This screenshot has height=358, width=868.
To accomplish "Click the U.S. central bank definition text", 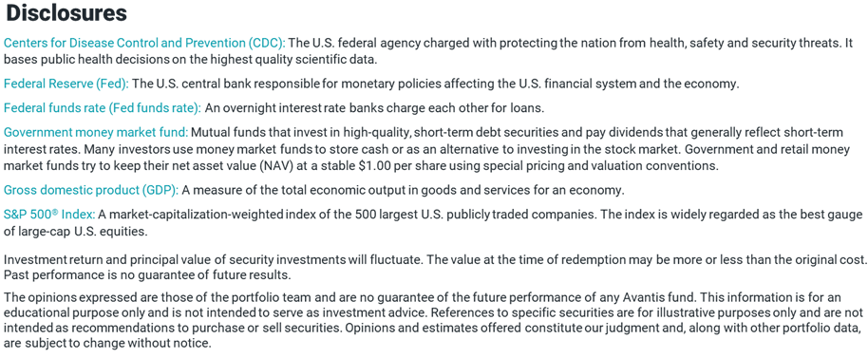I will click(x=436, y=84).
